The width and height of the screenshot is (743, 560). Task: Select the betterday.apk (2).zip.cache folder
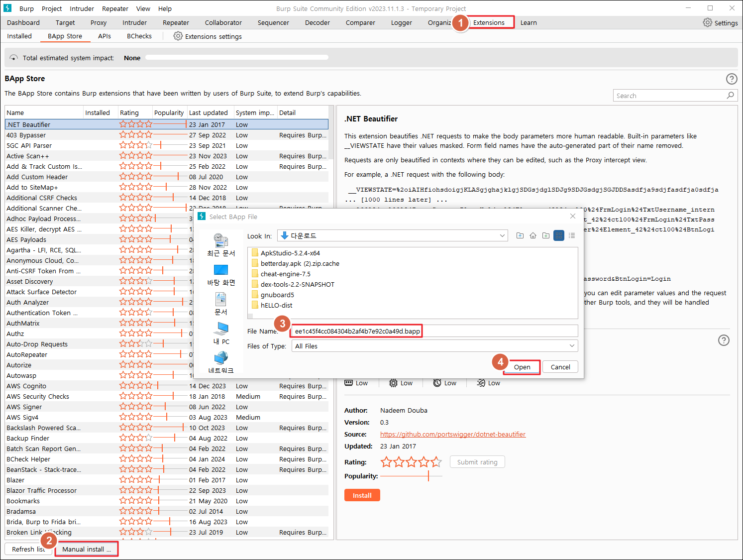tap(295, 263)
